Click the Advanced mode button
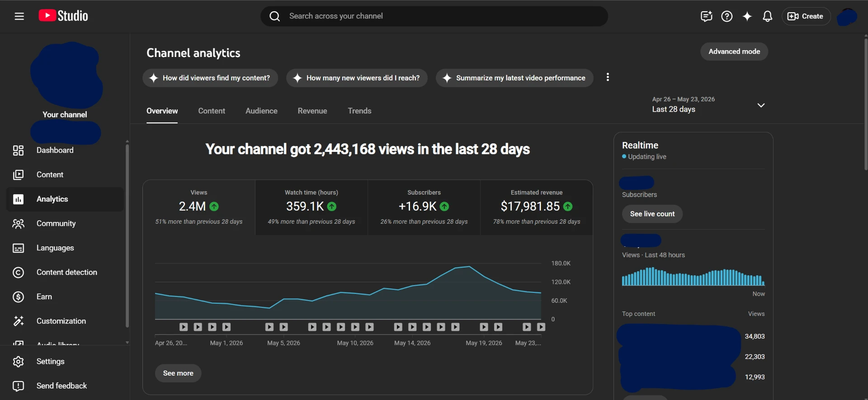The image size is (868, 400). 734,52
